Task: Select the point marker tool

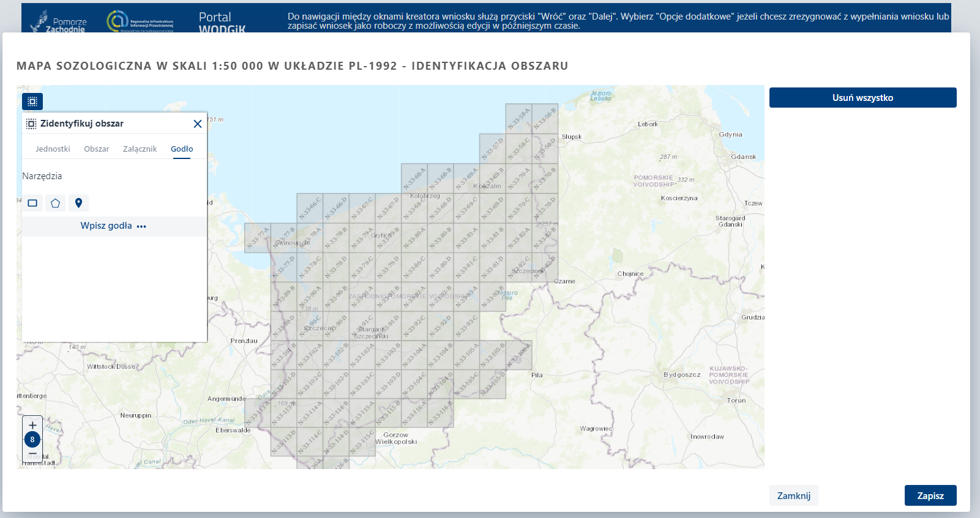Action: click(78, 203)
